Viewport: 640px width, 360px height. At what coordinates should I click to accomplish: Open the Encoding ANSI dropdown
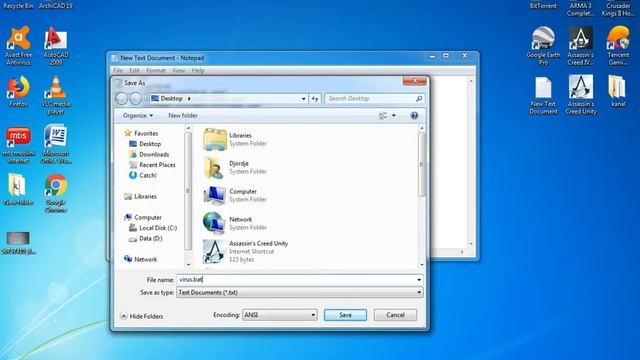[x=280, y=315]
